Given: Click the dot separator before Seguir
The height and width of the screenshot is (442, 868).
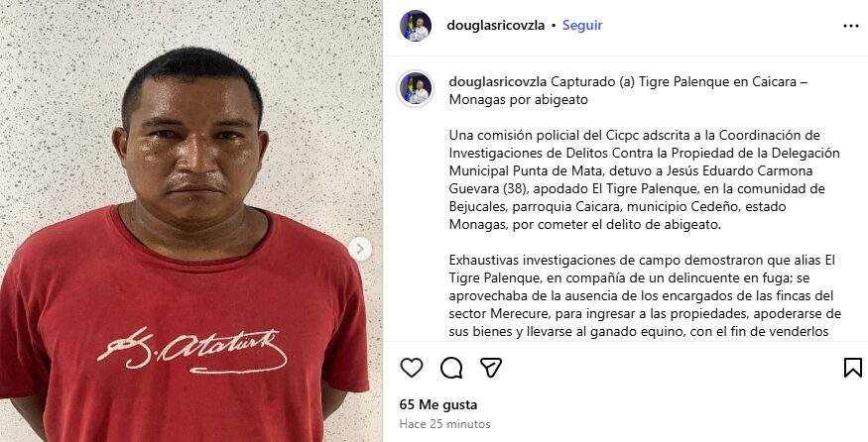Looking at the screenshot, I should 554,26.
